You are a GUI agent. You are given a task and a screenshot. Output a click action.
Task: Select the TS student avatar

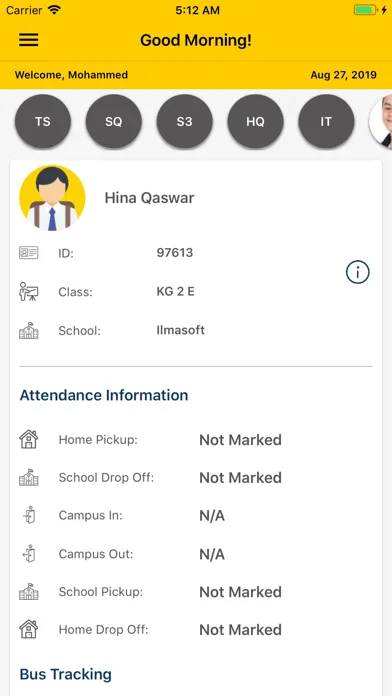point(43,121)
